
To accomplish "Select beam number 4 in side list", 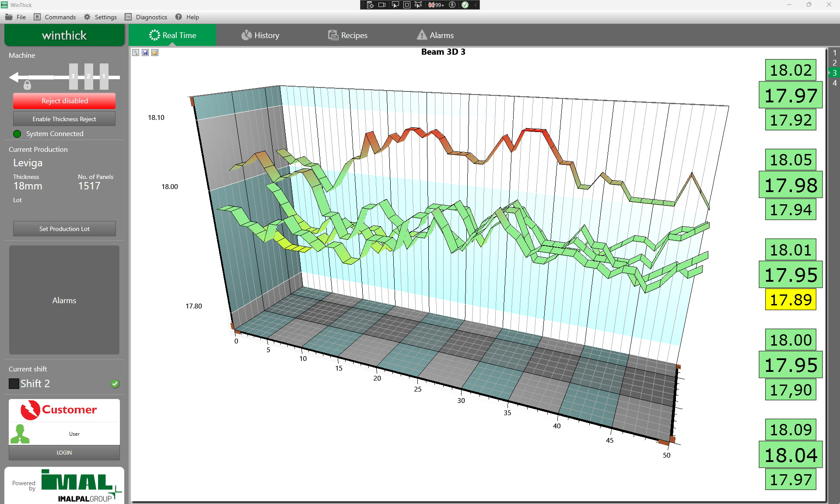I will pos(835,83).
